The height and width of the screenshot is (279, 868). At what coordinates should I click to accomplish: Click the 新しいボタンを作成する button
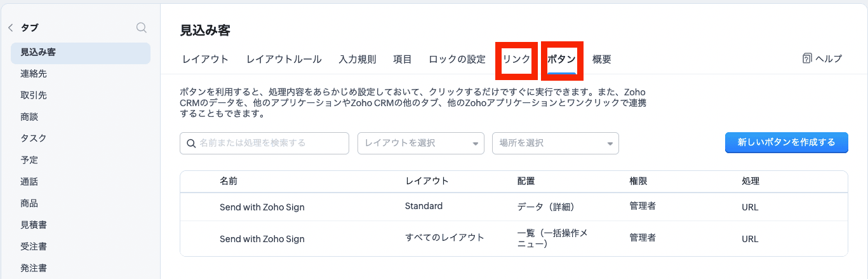pos(786,143)
